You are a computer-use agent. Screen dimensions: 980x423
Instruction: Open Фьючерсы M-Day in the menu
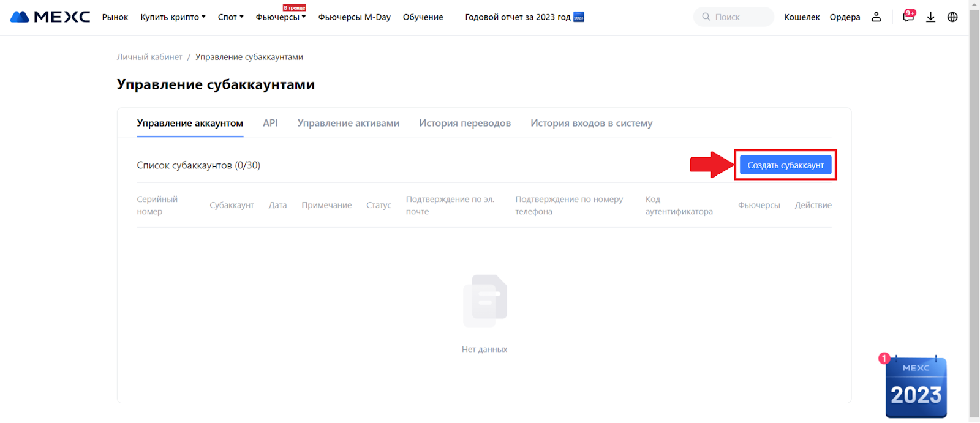(354, 17)
